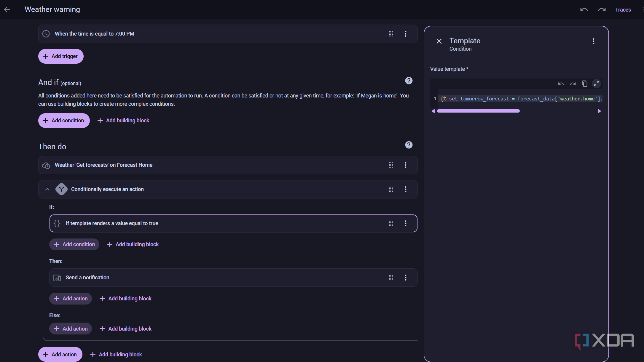Image resolution: width=644 pixels, height=362 pixels.
Task: Click the Conditionally execute branch icon
Action: pos(61,189)
